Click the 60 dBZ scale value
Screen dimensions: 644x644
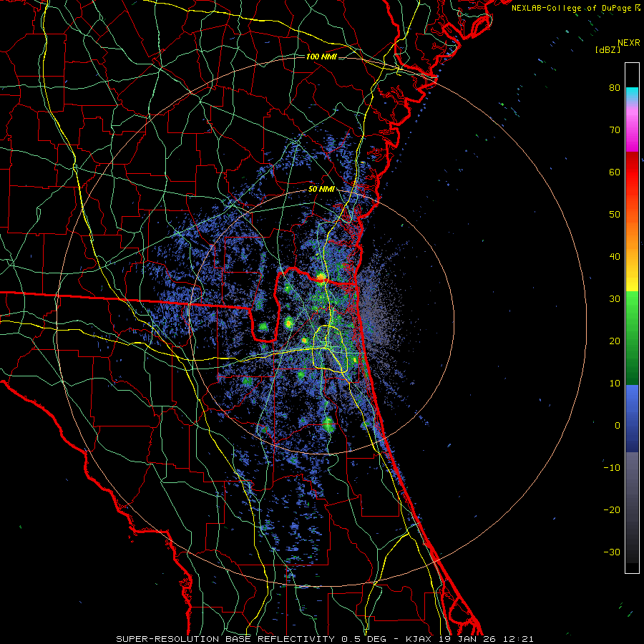point(615,172)
